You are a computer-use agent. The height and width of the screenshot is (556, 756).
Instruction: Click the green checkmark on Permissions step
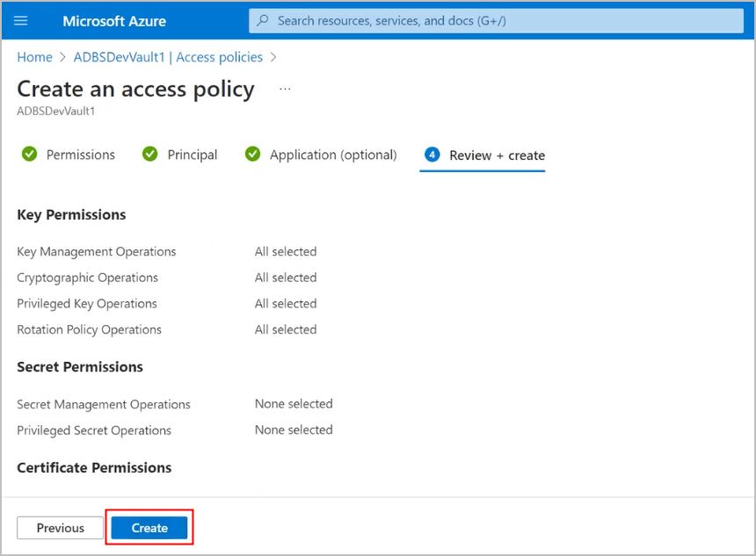coord(29,154)
